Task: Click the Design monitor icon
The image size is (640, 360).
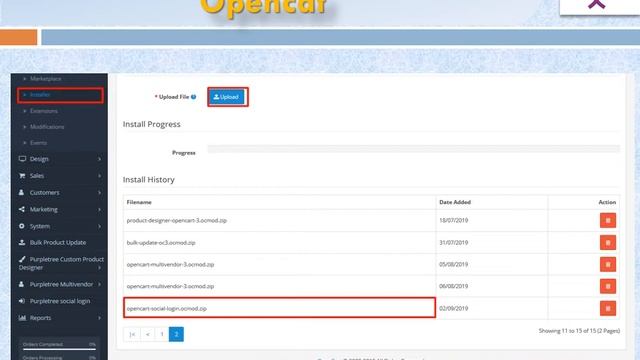Action: 22,159
